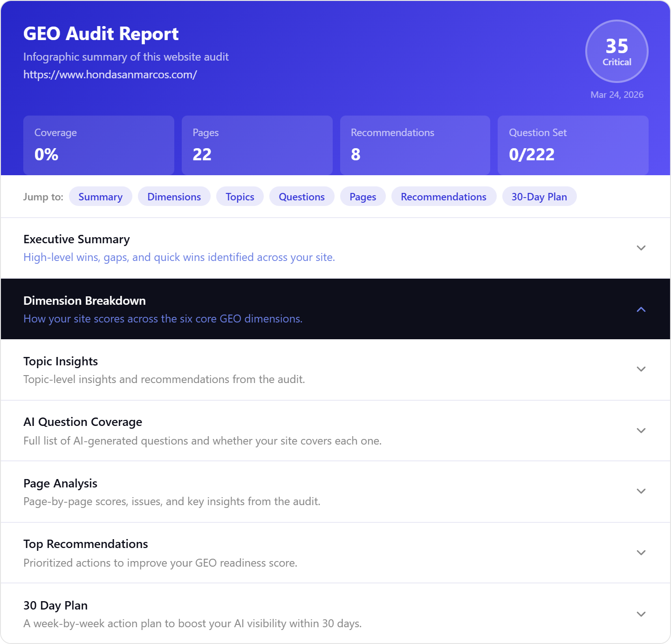Select the Pages 22 stat card
The width and height of the screenshot is (671, 644).
[257, 145]
